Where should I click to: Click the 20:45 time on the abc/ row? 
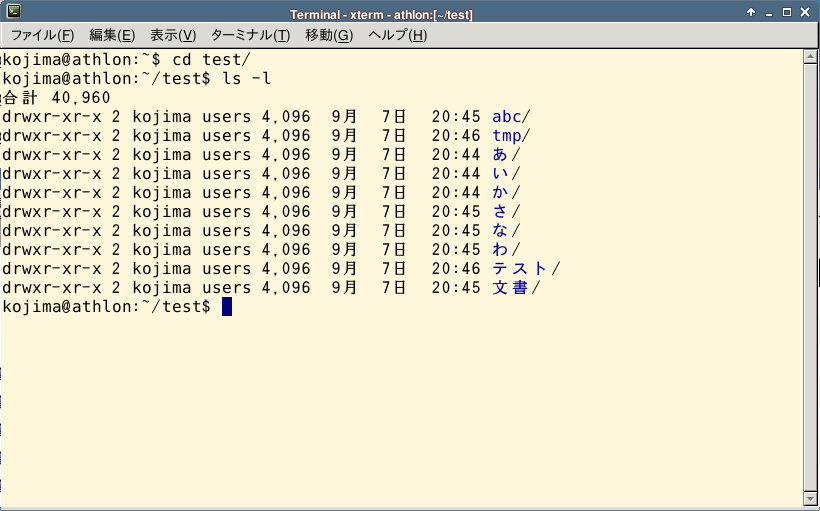point(456,117)
